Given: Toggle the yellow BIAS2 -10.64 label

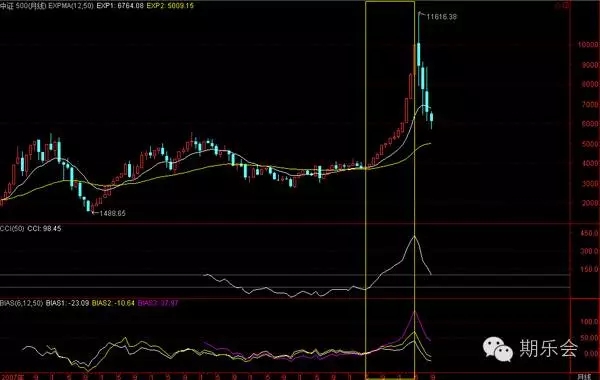Looking at the screenshot, I should pos(113,303).
